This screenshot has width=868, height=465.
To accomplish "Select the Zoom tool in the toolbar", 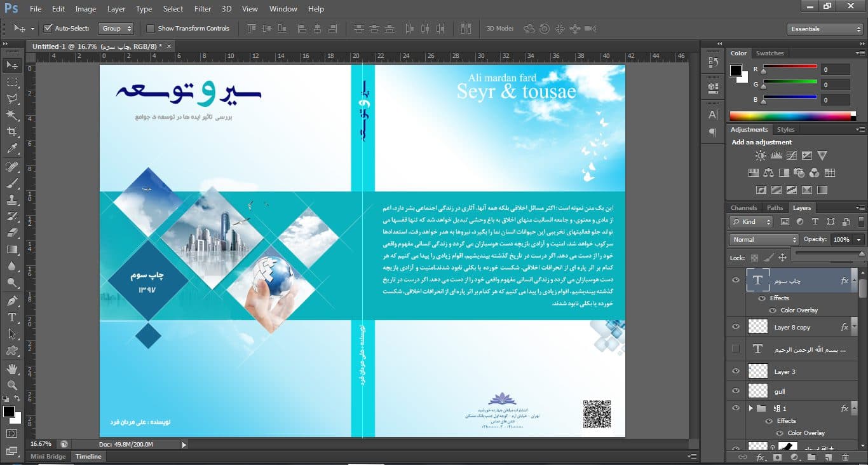I will pyautogui.click(x=12, y=385).
